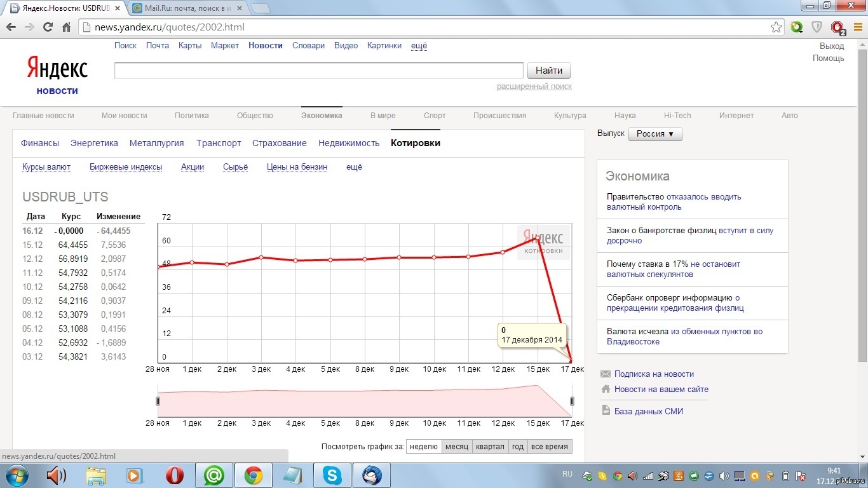Show chart for "все время"
868x488 pixels.
(x=549, y=447)
